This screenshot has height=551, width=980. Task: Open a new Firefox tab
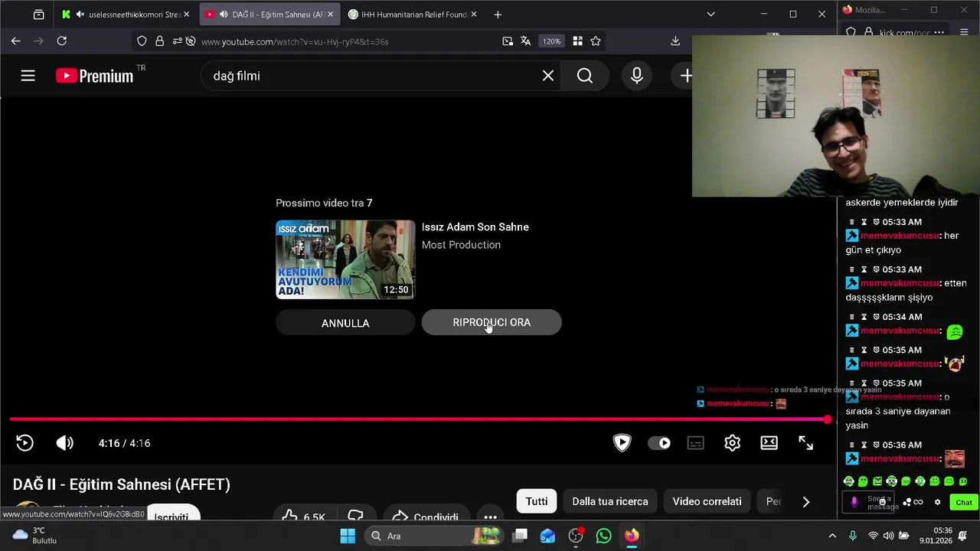pos(498,15)
